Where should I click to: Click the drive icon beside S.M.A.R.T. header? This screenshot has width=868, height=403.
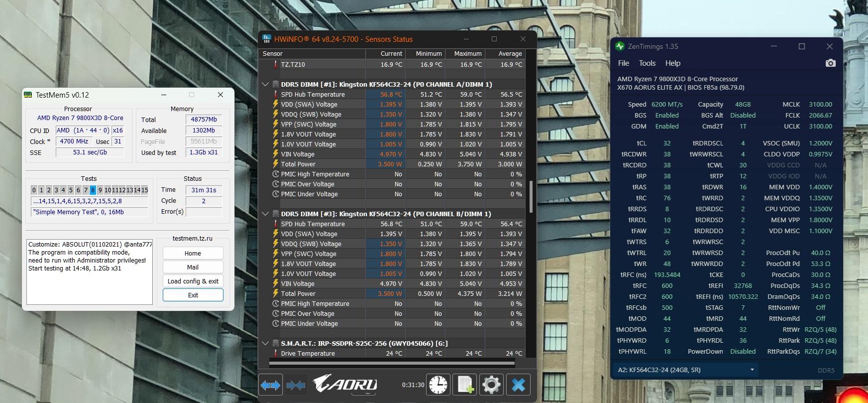point(275,343)
